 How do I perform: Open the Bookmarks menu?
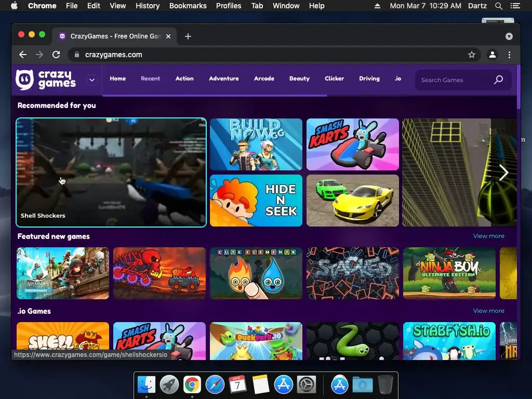[188, 6]
